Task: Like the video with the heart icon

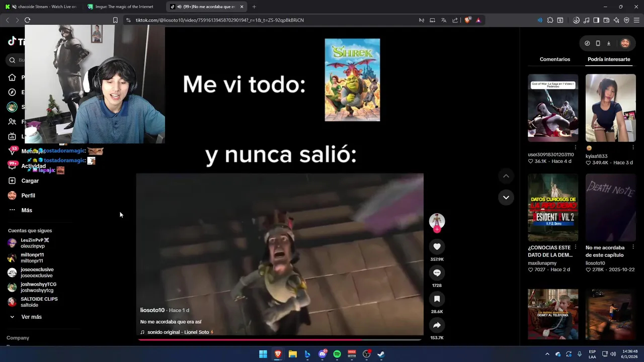Action: (x=437, y=246)
